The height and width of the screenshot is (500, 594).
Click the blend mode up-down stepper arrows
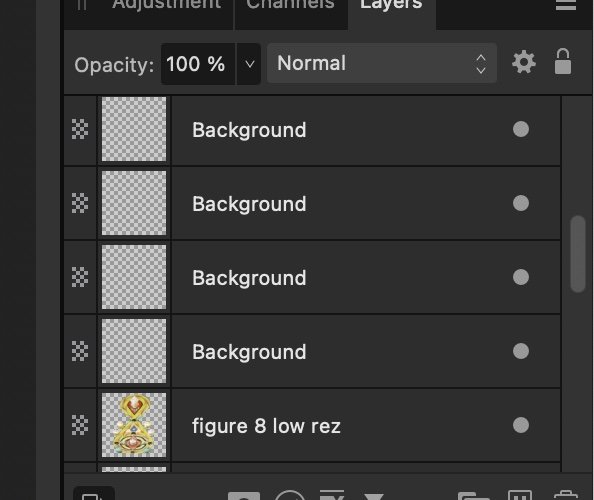481,64
